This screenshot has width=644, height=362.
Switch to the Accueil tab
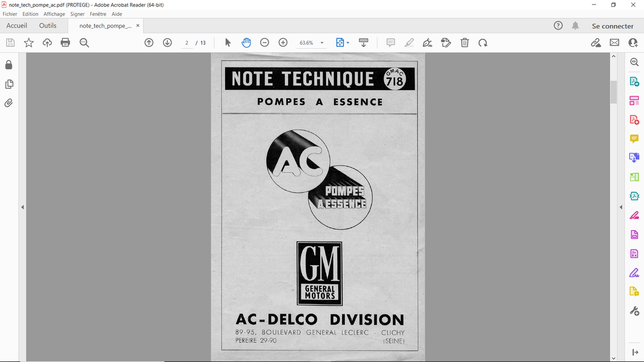click(x=17, y=26)
